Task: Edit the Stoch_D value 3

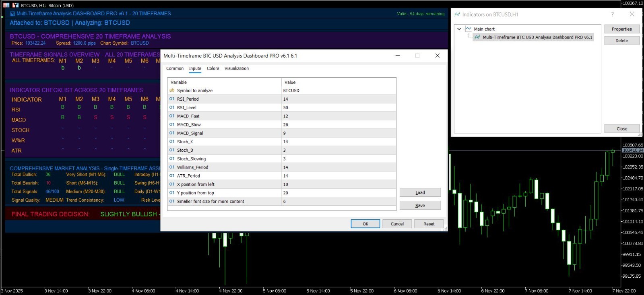Action: [339, 150]
